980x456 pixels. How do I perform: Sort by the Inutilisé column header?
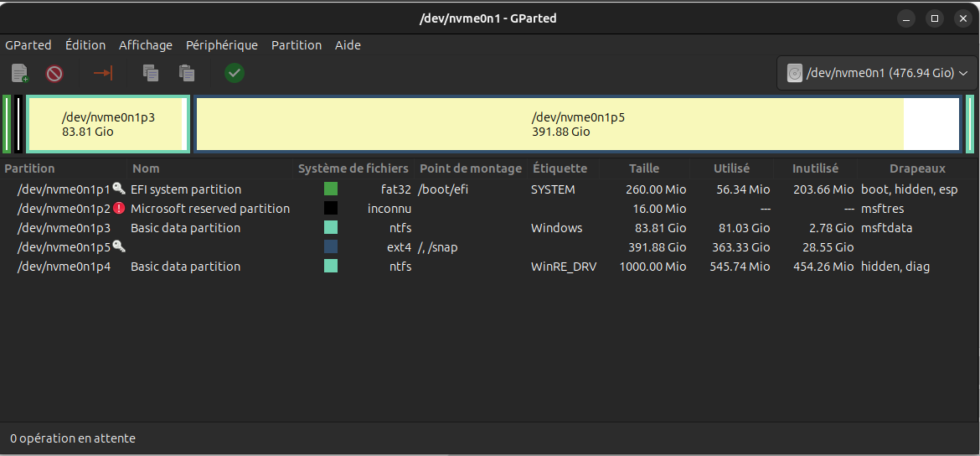click(x=815, y=168)
